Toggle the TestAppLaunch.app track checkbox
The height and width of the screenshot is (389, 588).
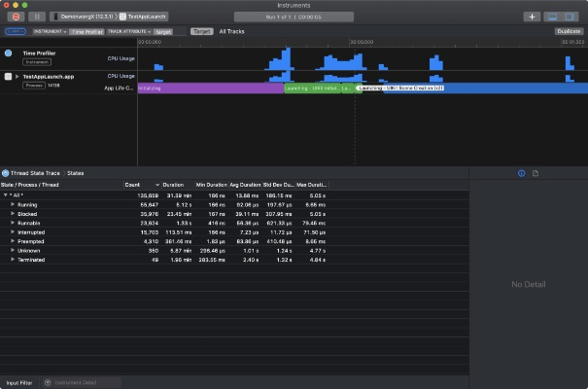[x=9, y=76]
